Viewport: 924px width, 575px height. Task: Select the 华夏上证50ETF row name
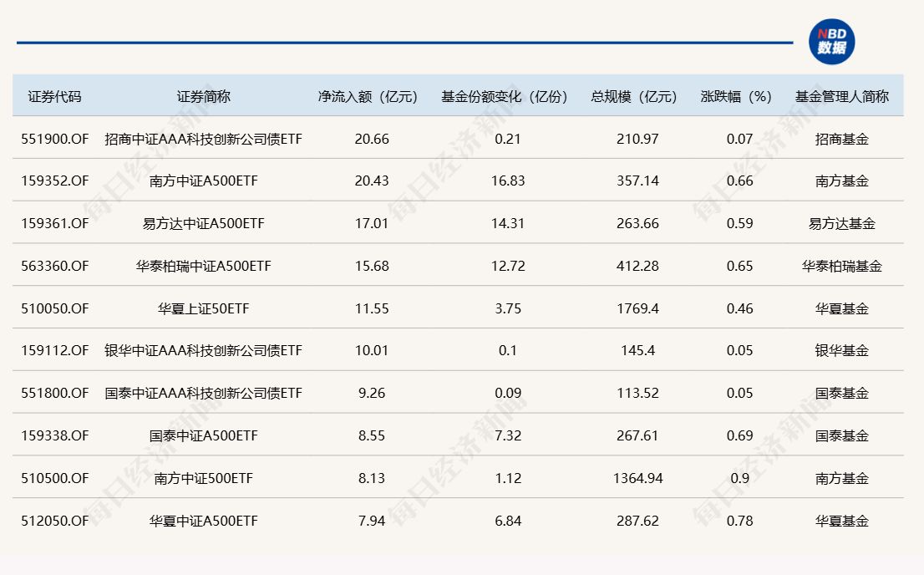point(203,308)
